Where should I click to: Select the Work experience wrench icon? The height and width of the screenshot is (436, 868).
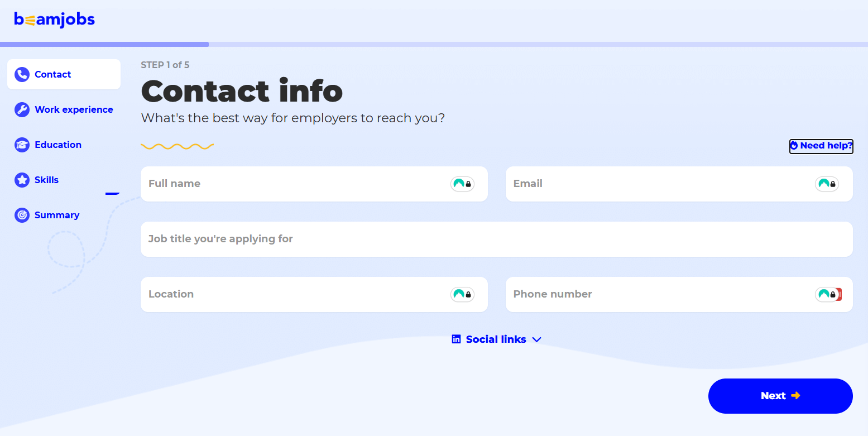[x=21, y=109]
